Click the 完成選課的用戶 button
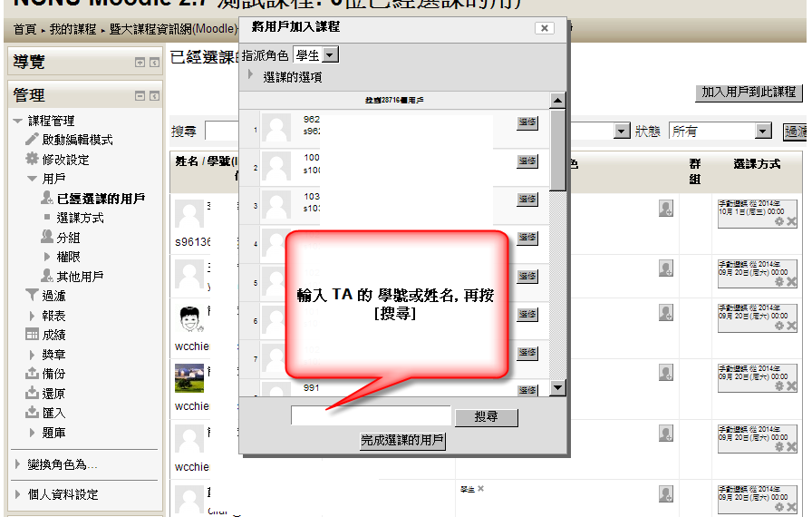This screenshot has width=812, height=517. 403,441
